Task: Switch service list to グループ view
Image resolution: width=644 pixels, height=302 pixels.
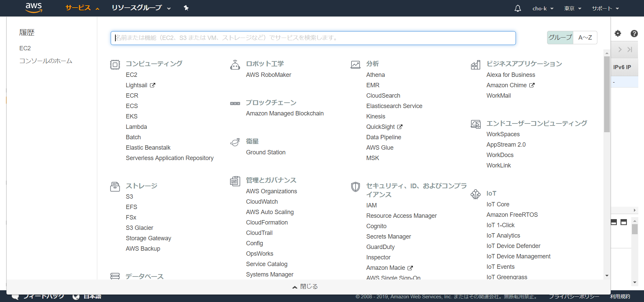Action: (x=560, y=38)
